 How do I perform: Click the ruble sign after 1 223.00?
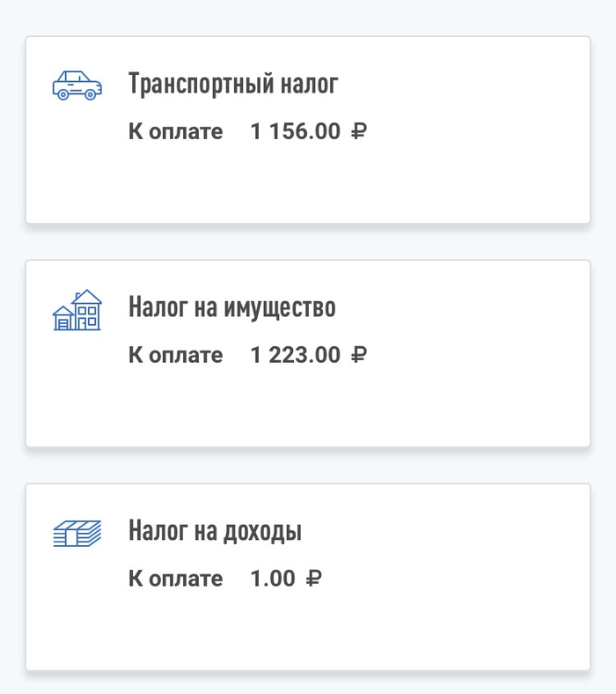(x=358, y=355)
